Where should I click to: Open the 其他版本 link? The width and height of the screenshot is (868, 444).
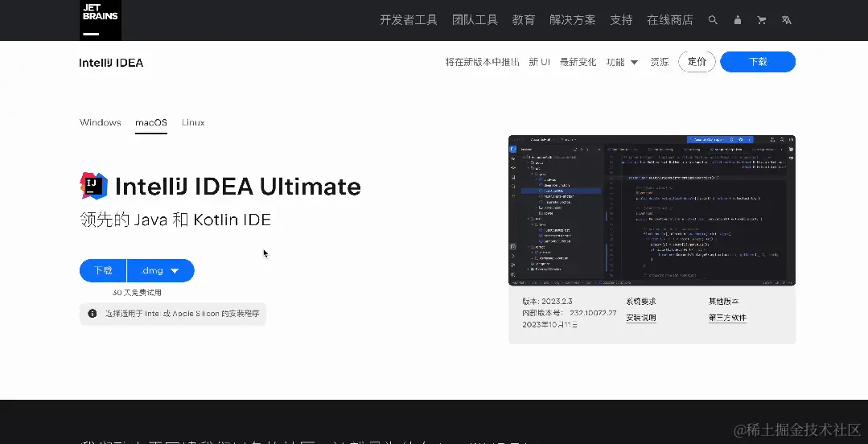pos(723,302)
